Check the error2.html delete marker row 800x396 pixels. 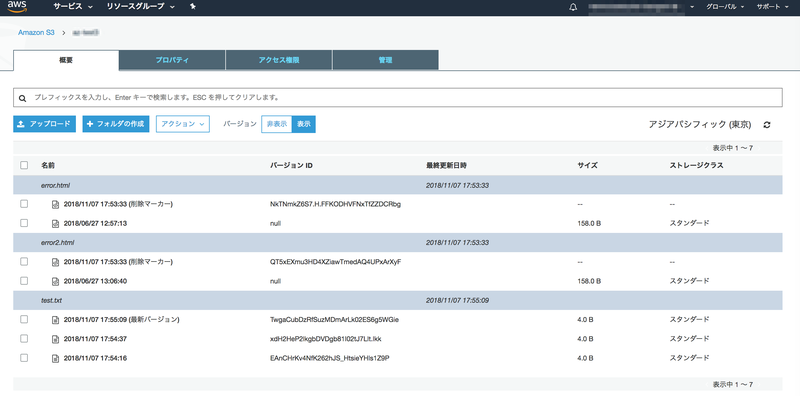24,261
